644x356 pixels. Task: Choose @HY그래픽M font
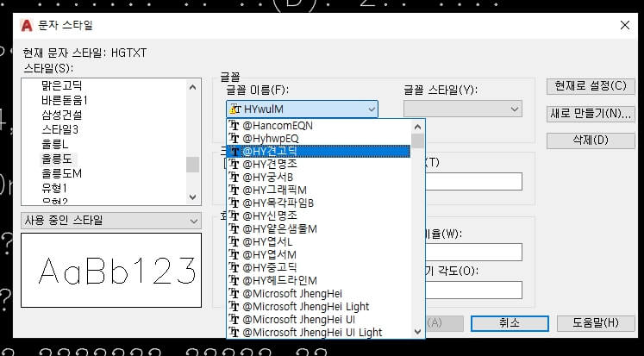click(x=319, y=190)
